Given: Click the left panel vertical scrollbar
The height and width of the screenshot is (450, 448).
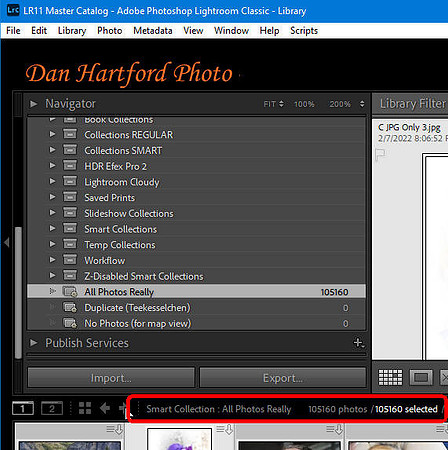Looking at the screenshot, I should pos(19,292).
